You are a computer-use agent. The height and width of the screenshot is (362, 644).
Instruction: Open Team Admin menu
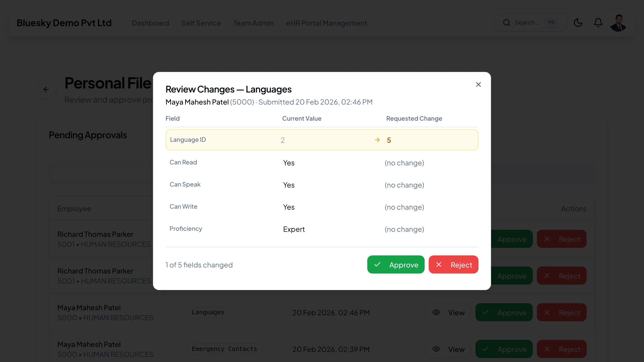(x=253, y=23)
